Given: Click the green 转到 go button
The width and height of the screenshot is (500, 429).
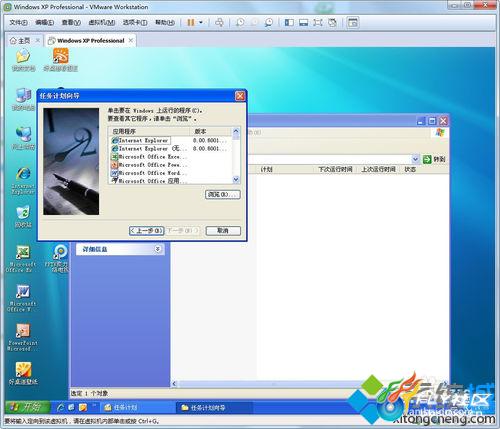Looking at the screenshot, I should [434, 159].
